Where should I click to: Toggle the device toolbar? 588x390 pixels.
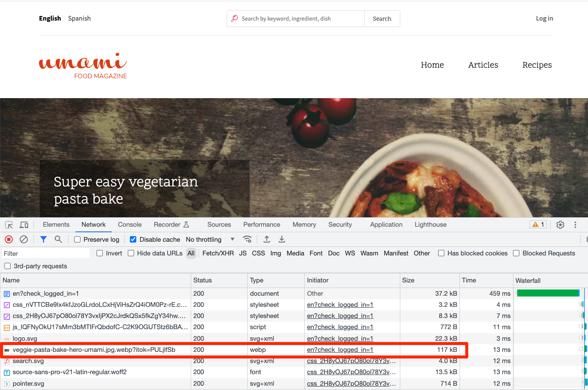(24, 224)
